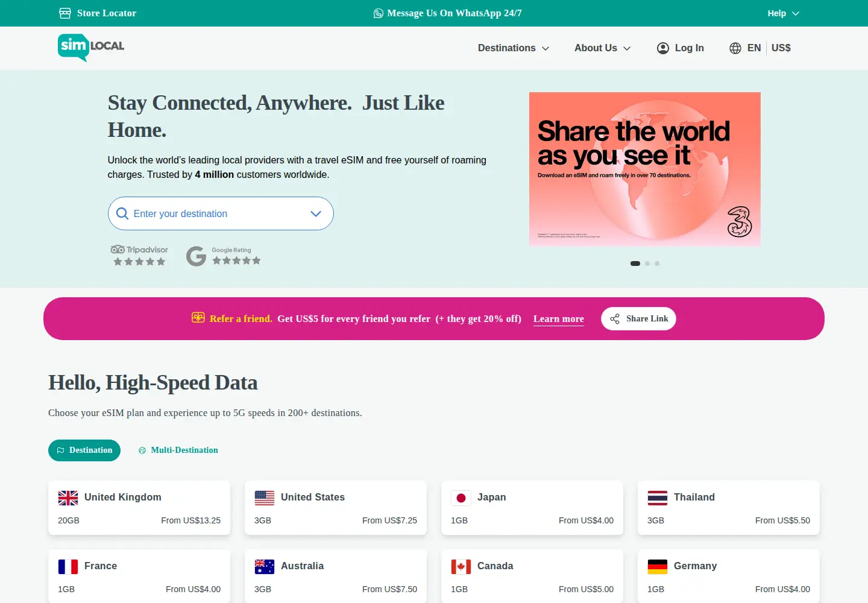The height and width of the screenshot is (603, 868).
Task: Click 'From US$7.50' on Australia card
Action: [389, 589]
